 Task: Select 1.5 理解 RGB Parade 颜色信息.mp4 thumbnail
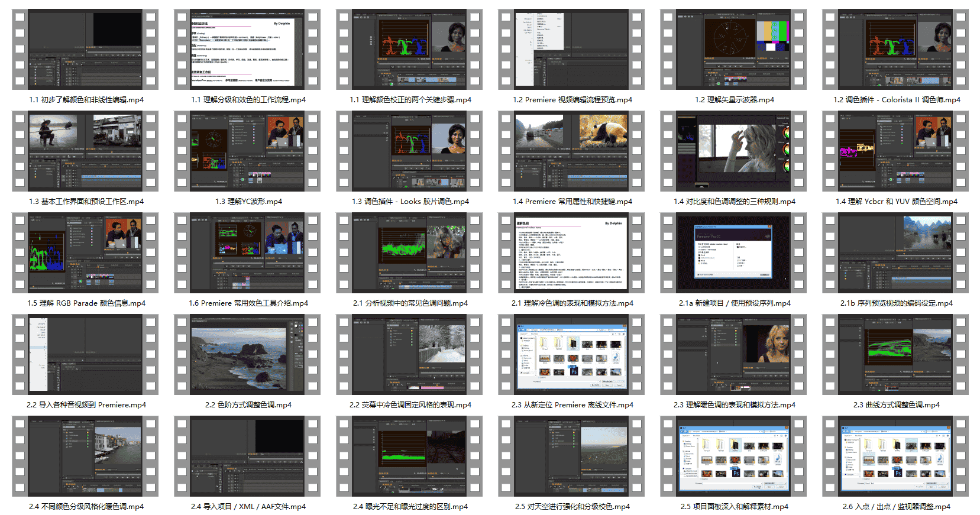(x=85, y=252)
